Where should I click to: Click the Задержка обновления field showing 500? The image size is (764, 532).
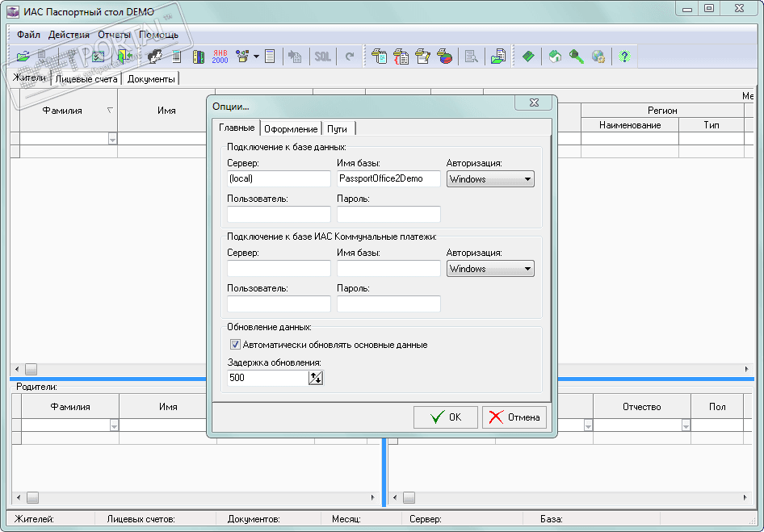[x=267, y=378]
